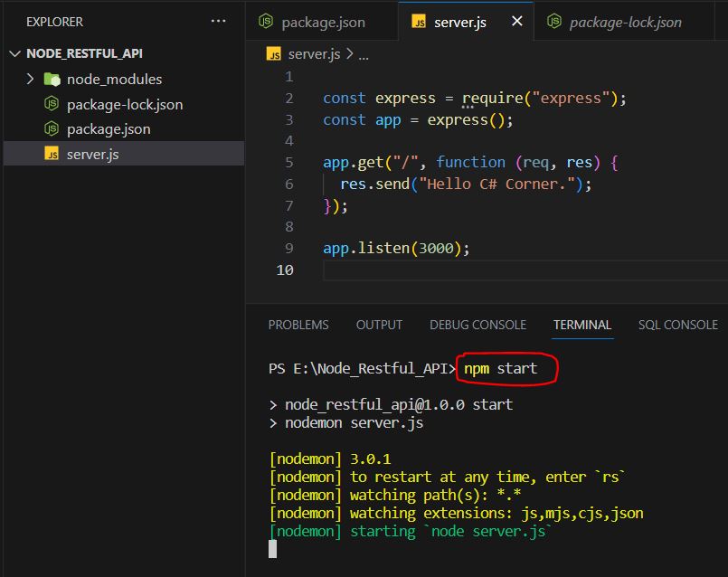Viewport: 728px width, 577px height.
Task: Switch to the PROBLEMS panel tab
Action: (x=298, y=325)
